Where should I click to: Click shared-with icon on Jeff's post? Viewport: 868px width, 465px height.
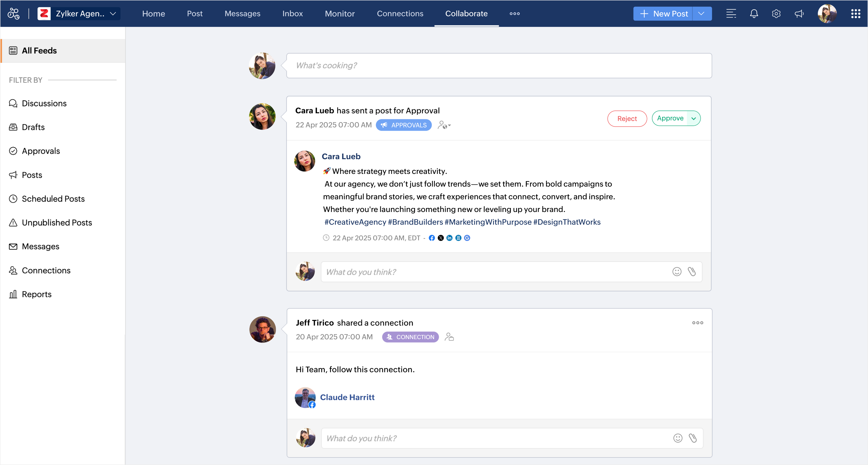click(x=449, y=337)
